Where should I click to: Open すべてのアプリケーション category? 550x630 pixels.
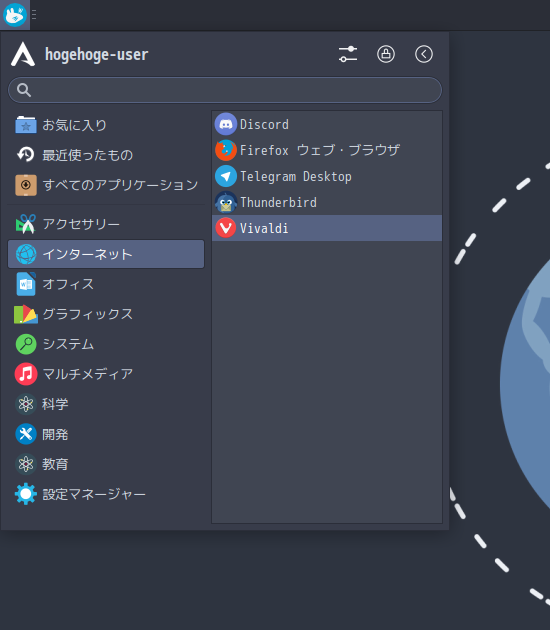(x=106, y=185)
